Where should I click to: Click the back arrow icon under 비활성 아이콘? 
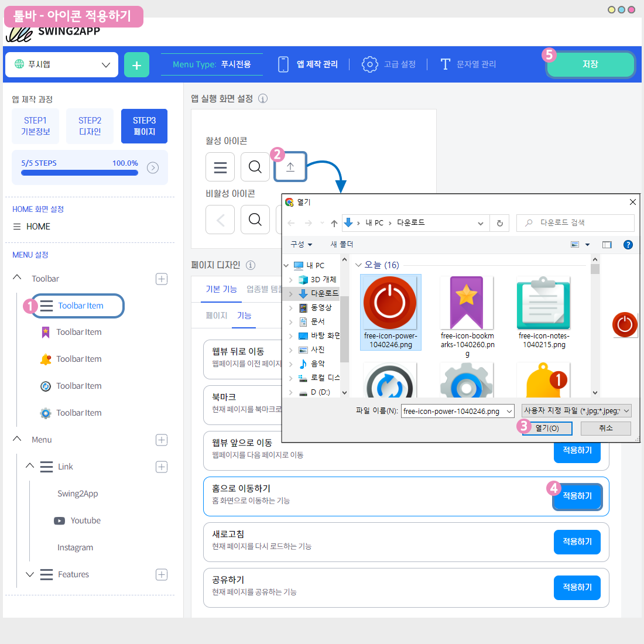[220, 220]
